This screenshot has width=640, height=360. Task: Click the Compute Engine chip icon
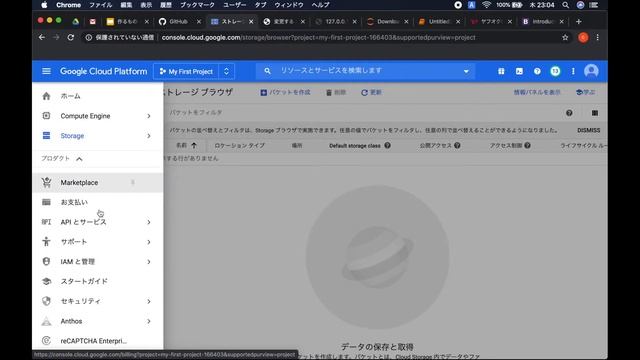point(46,116)
